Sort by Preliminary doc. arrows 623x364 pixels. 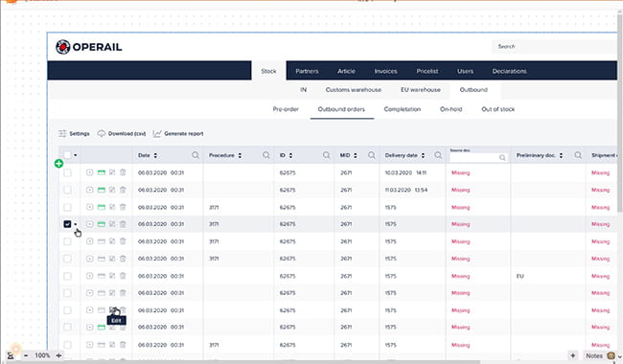[561, 155]
